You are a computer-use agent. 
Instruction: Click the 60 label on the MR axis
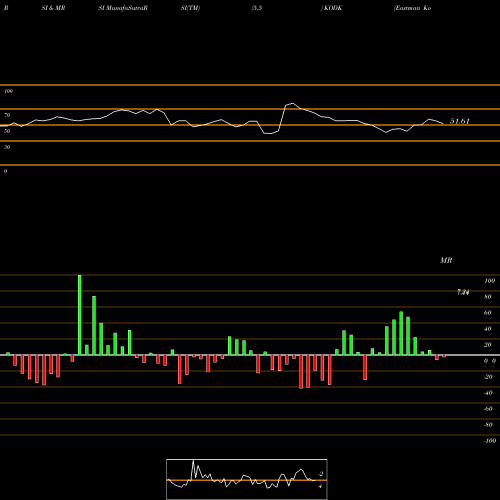click(488, 313)
